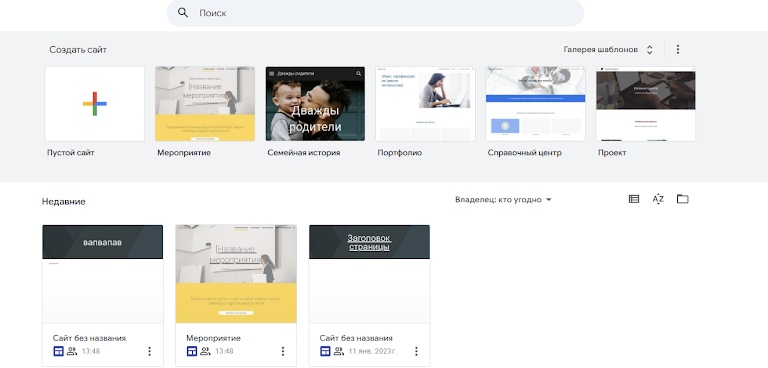Click the search magnifier icon

(183, 13)
